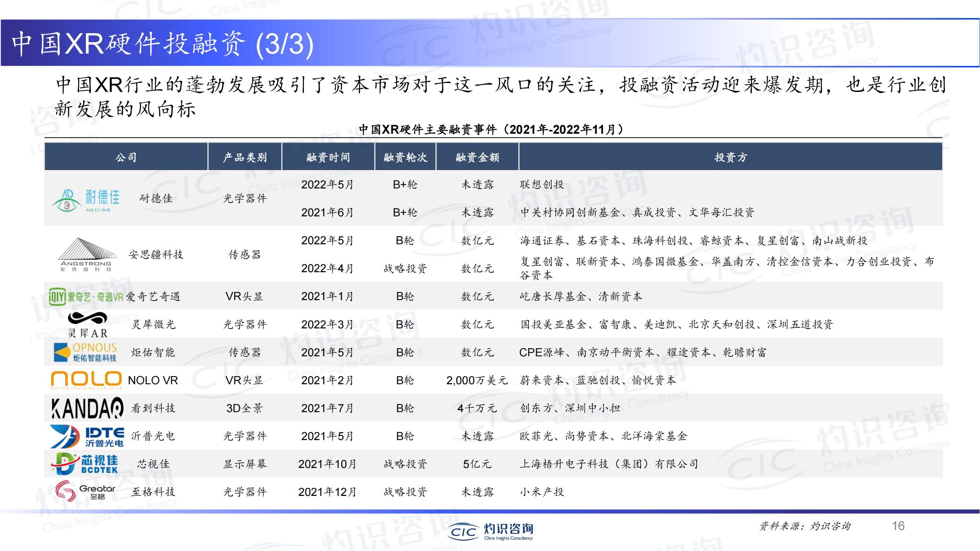980x551 pixels.
Task: Click the 4千万元 amount cell
Action: click(x=477, y=408)
